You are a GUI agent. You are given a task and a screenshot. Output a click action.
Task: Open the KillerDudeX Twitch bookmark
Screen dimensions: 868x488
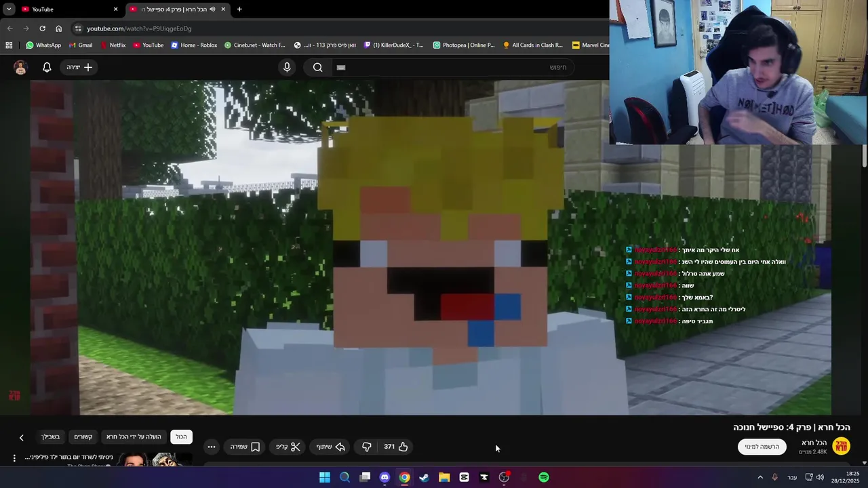pos(393,45)
